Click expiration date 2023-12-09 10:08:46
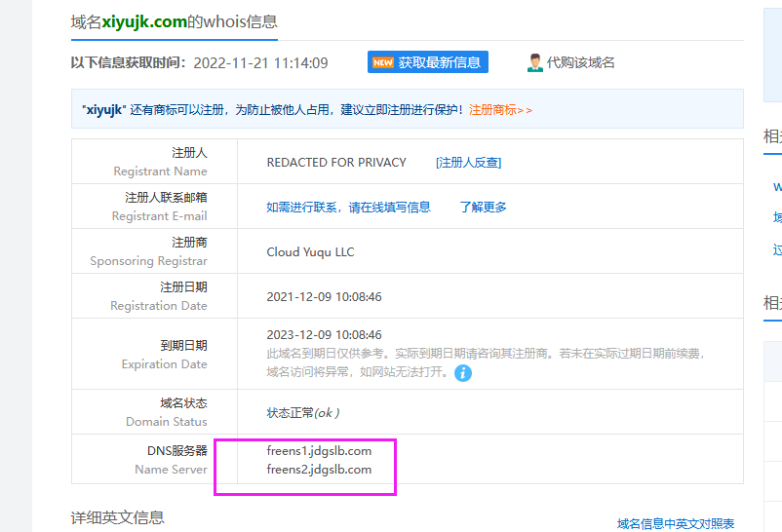 324,335
